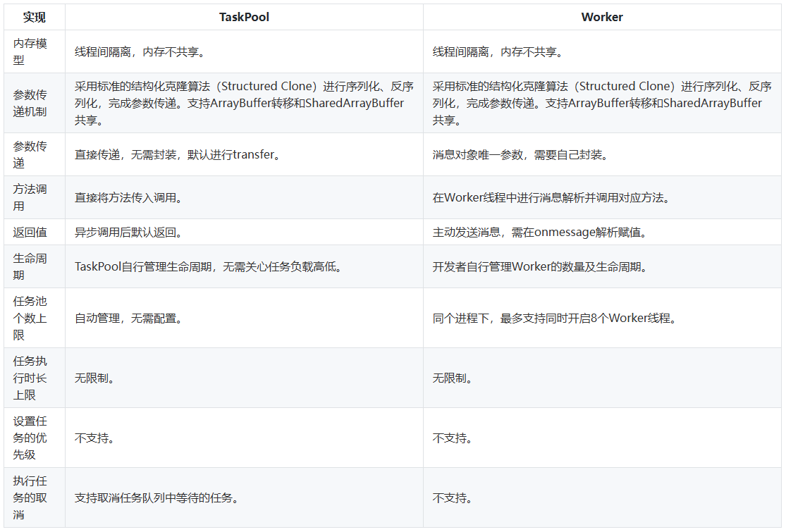Select the 设置任务的优先级 row label

point(30,438)
